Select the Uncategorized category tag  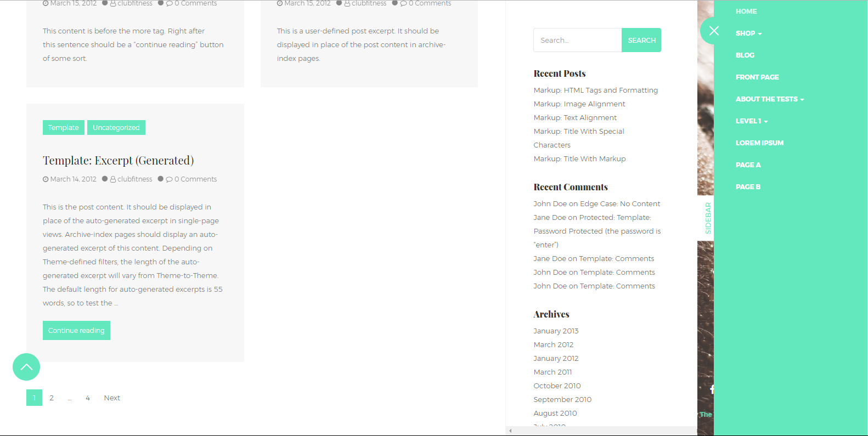116,128
